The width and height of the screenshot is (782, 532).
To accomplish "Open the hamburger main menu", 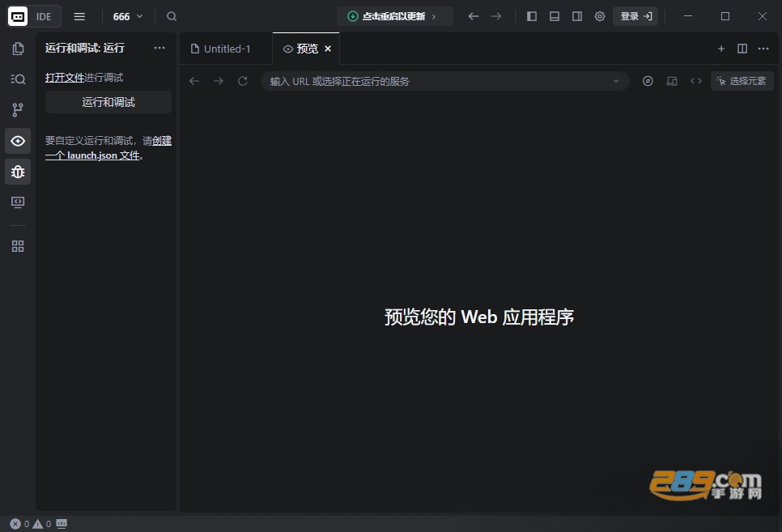I will (x=79, y=16).
